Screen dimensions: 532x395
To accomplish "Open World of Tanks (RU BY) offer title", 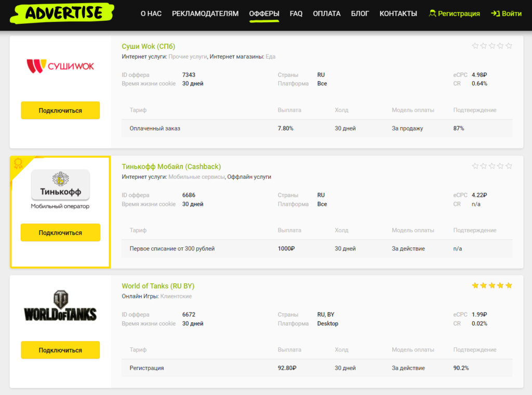I will (x=158, y=286).
